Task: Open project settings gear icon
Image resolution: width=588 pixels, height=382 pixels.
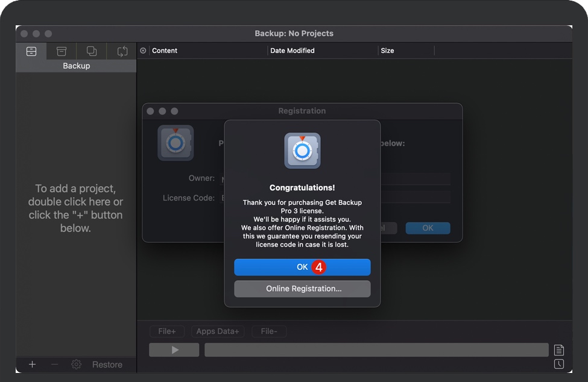Action: [x=77, y=365]
